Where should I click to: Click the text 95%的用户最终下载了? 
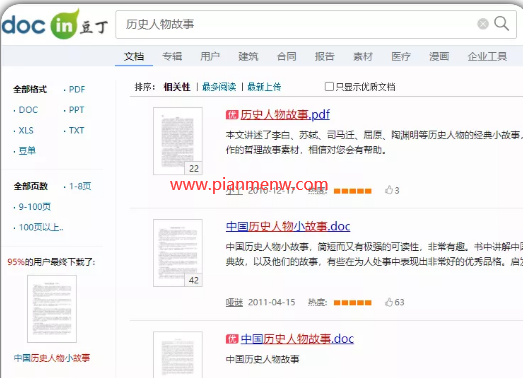(51, 262)
